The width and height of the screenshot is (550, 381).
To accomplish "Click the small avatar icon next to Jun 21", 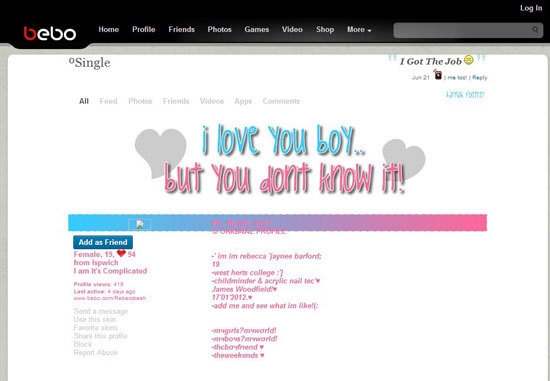I will [438, 74].
